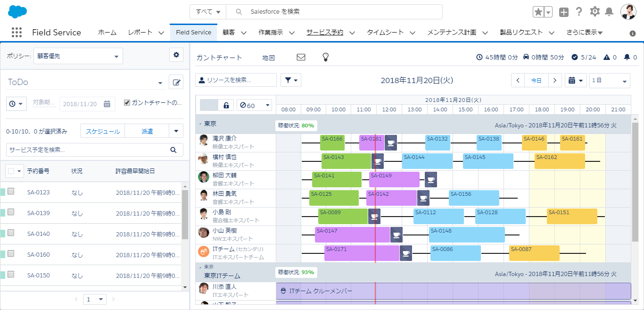
Task: Click the info icon on navigation bar
Action: click(633, 34)
